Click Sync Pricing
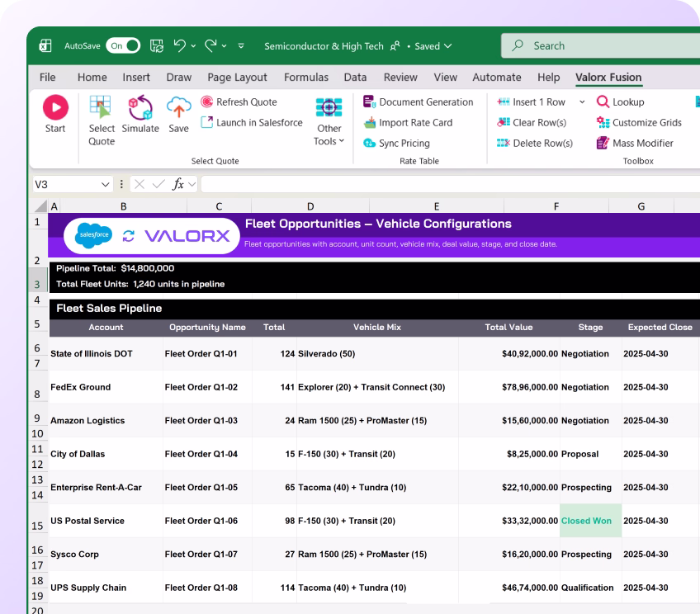The image size is (700, 614). pyautogui.click(x=396, y=143)
